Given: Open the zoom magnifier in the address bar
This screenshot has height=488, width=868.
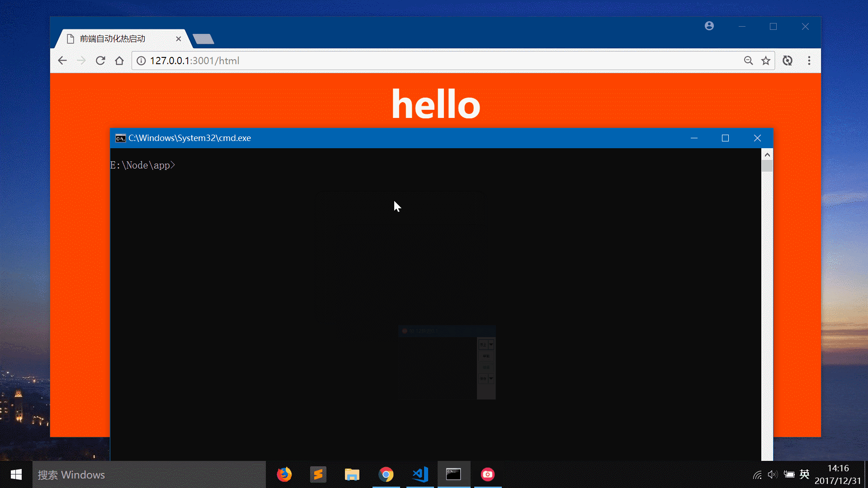Looking at the screenshot, I should (x=748, y=61).
